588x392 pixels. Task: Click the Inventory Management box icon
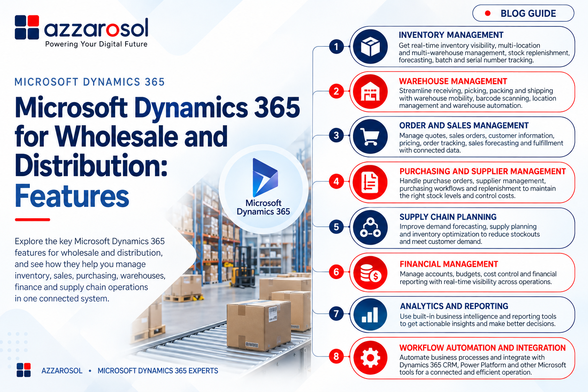370,47
